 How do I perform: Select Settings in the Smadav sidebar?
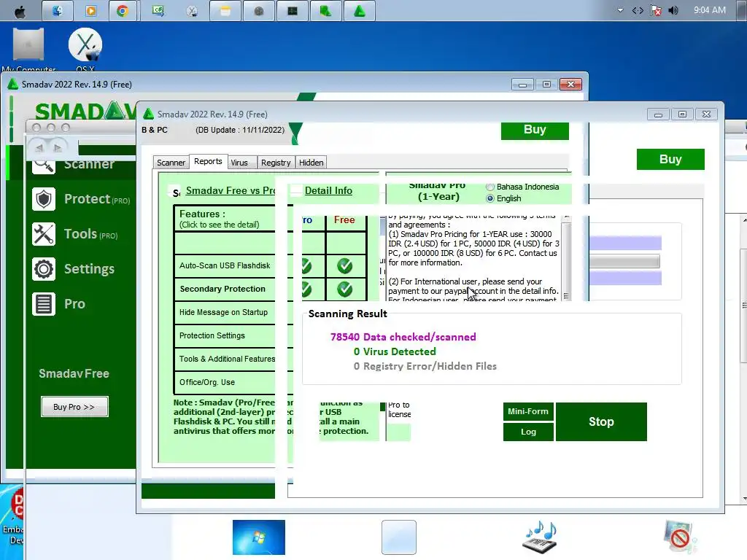tap(89, 269)
